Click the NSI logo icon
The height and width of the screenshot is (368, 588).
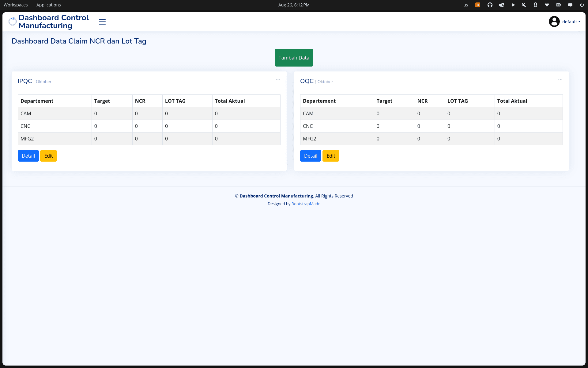coord(13,21)
